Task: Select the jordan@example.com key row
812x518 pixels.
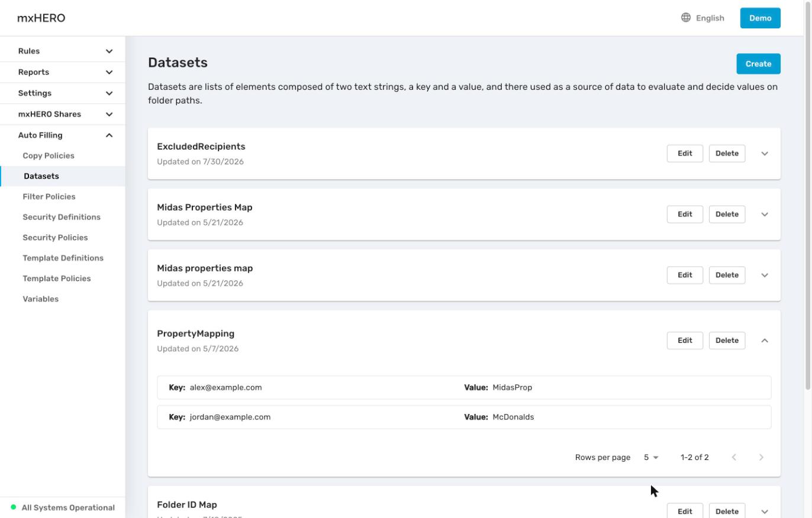Action: point(464,417)
